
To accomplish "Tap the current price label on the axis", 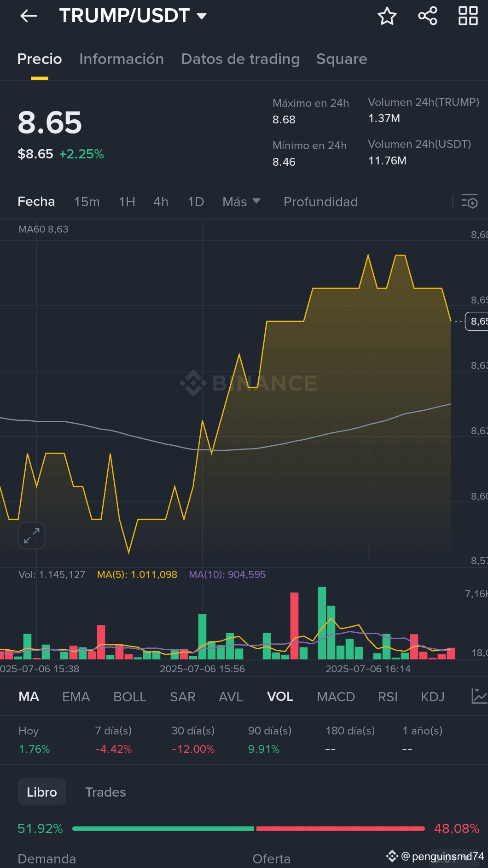I will coord(477,321).
